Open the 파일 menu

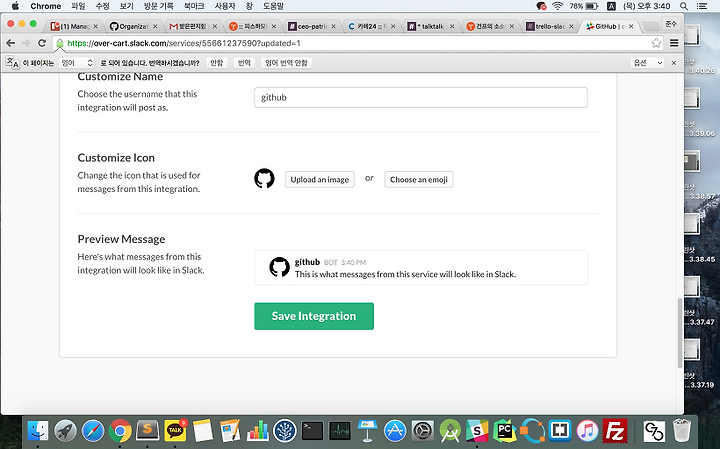pyautogui.click(x=79, y=6)
